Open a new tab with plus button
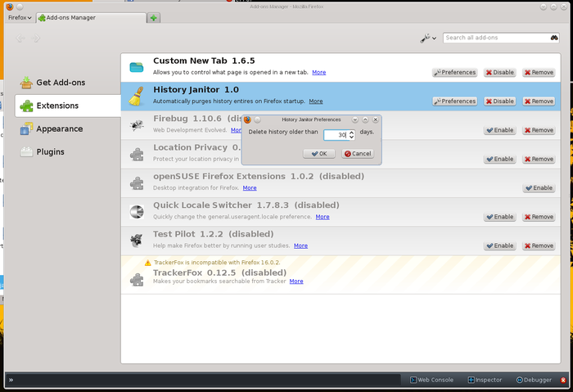Screen dimensions: 573x392 coord(154,17)
